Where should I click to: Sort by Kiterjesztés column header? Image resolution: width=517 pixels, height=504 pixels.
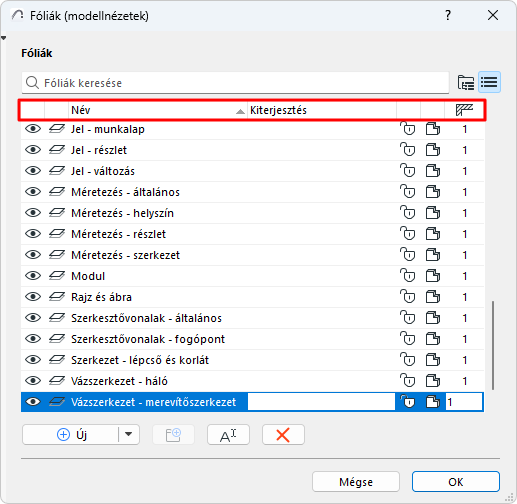pyautogui.click(x=322, y=110)
